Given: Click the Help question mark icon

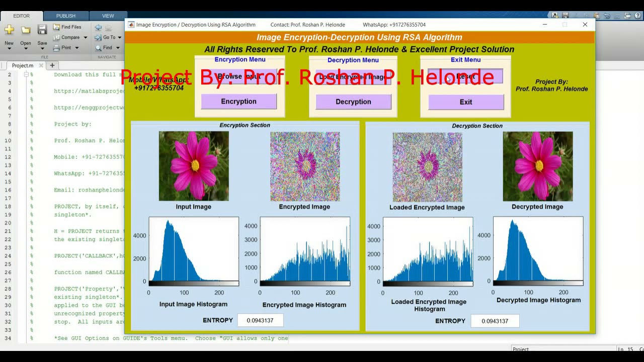Looking at the screenshot, I should point(639,16).
